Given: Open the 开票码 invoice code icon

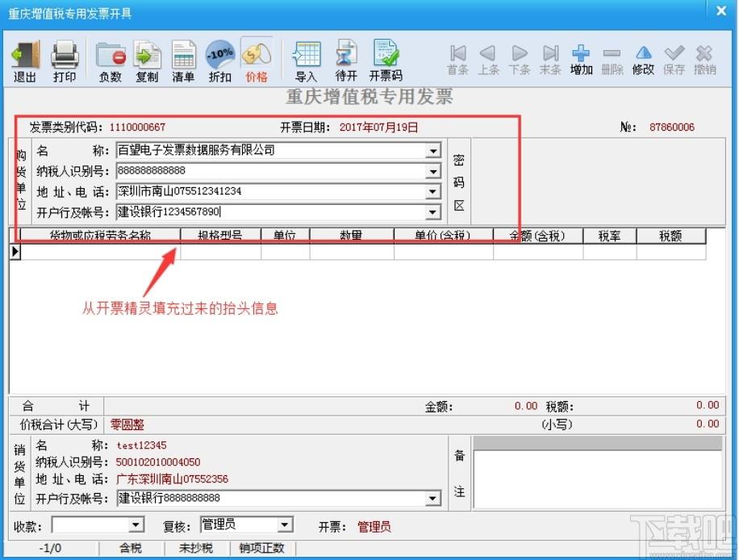Looking at the screenshot, I should pos(386,53).
